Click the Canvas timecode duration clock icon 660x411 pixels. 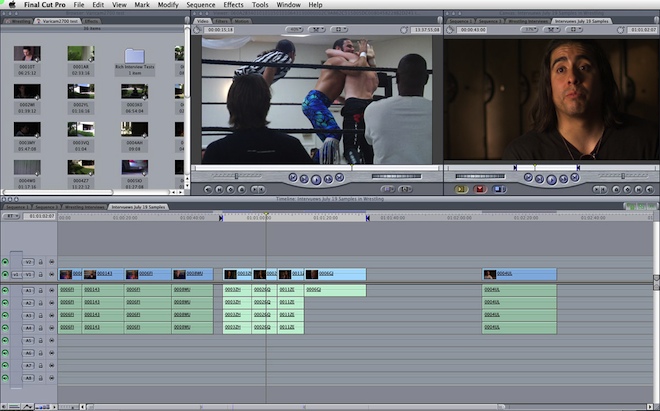(450, 30)
